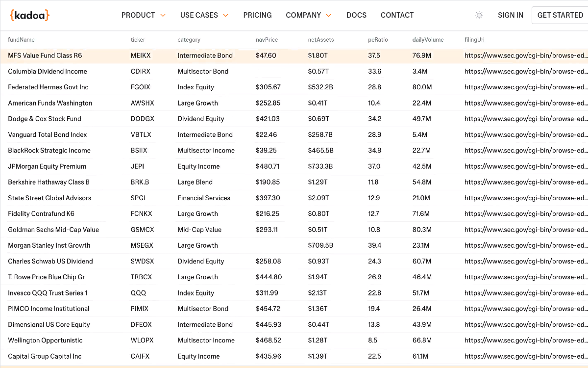
Task: Click the JEPI ticker cell
Action: [x=137, y=166]
